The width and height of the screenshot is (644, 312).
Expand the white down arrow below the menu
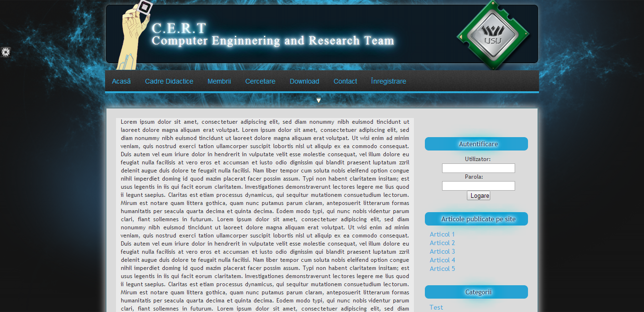click(x=318, y=100)
